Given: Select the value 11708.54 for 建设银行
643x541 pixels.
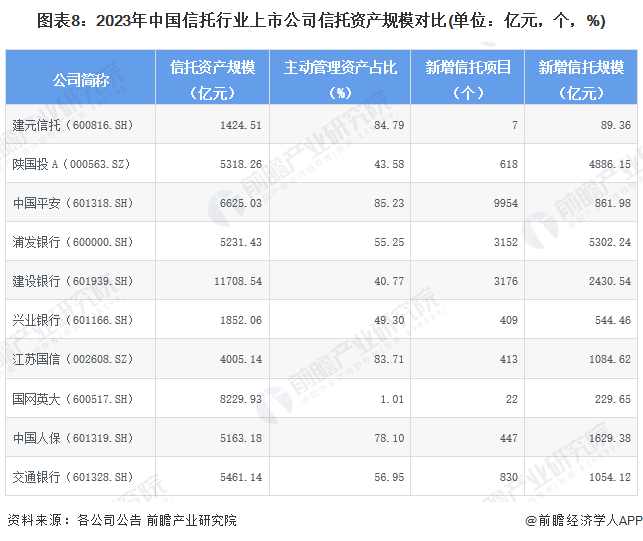Looking at the screenshot, I should click(x=238, y=281).
